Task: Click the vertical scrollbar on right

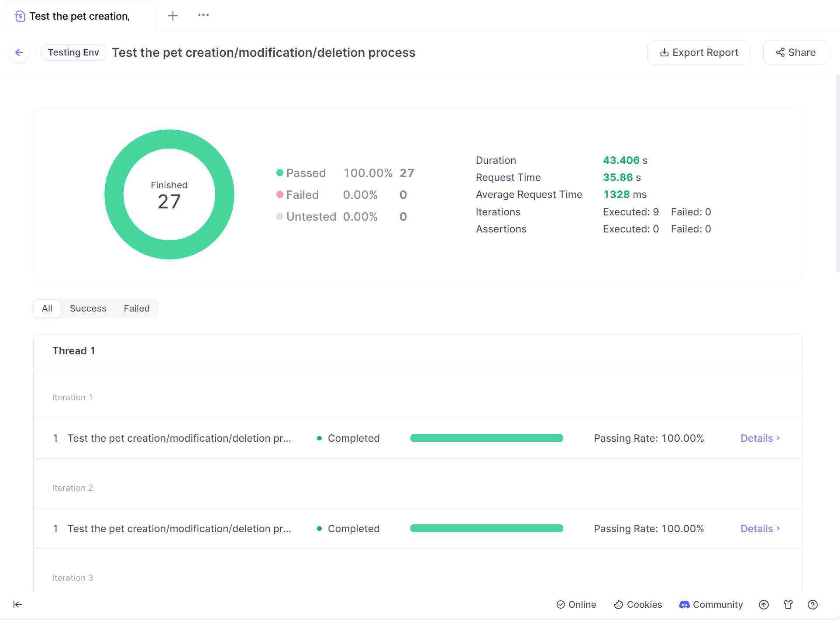Action: tap(837, 174)
